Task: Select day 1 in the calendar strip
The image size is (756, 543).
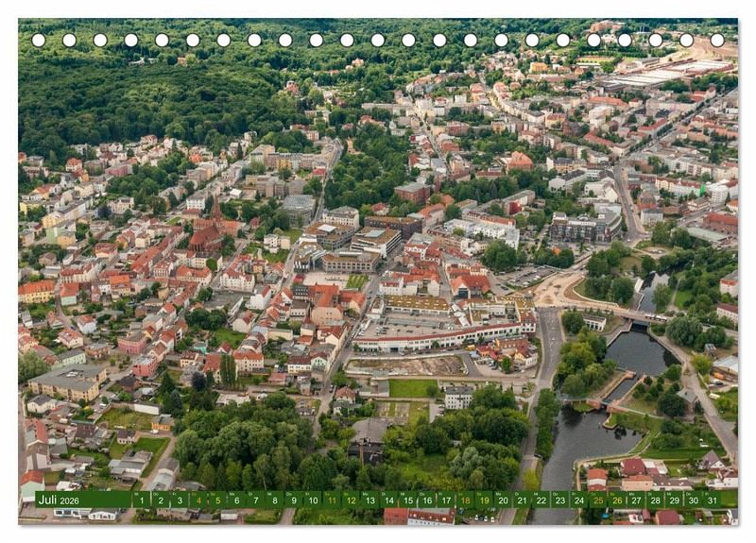Action: pyautogui.click(x=141, y=500)
